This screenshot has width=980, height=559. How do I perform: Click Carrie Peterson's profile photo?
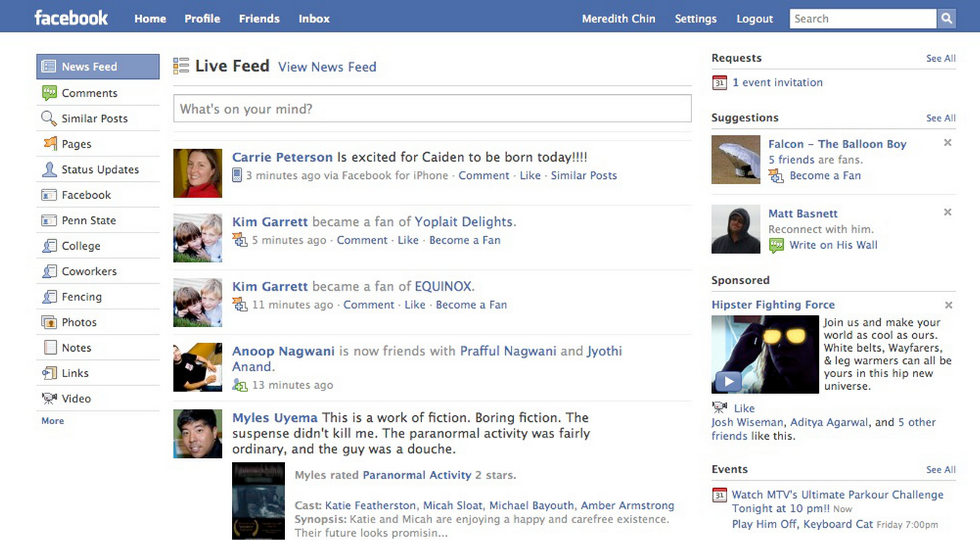pyautogui.click(x=198, y=173)
